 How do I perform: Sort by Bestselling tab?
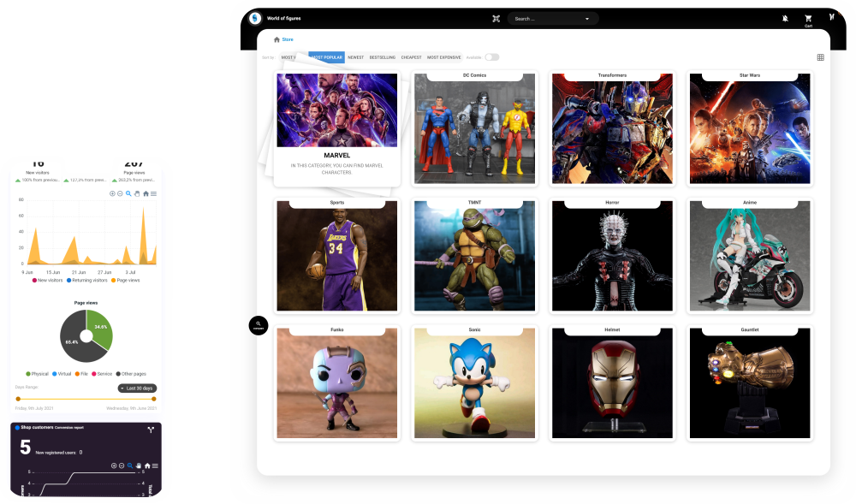click(382, 57)
